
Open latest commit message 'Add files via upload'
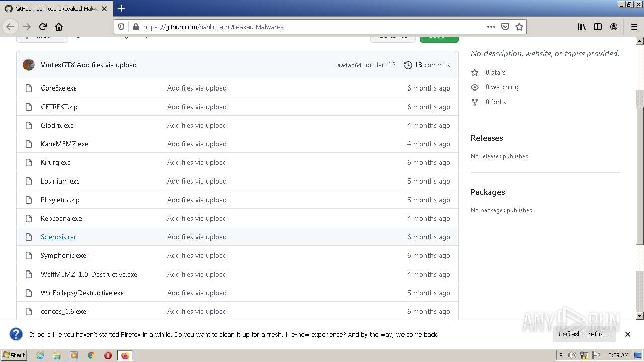tap(107, 65)
